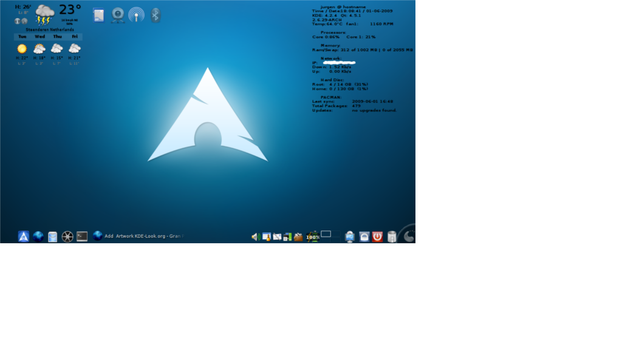Open the terminal launcher in the panel

[82, 237]
